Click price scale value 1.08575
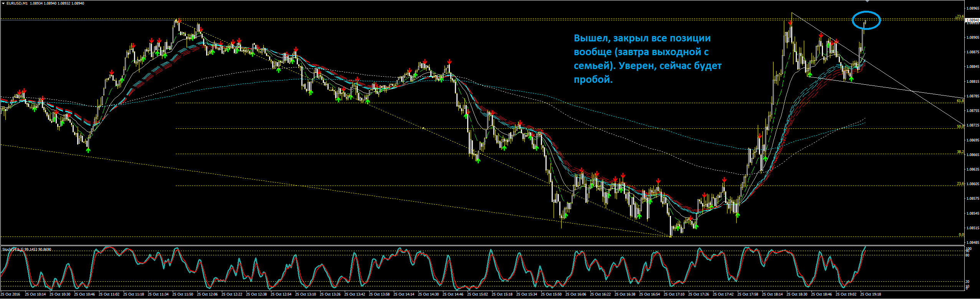This screenshot has height=299, width=980. (x=973, y=199)
